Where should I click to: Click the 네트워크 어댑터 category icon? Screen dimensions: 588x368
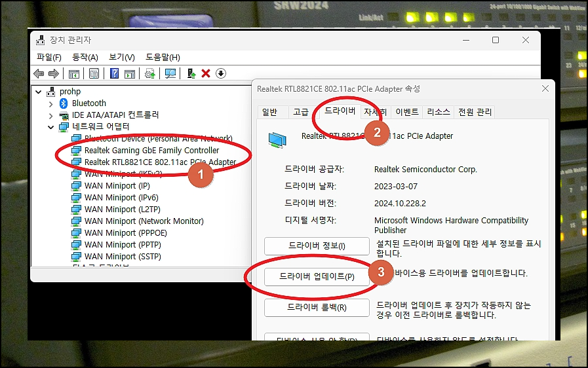tap(64, 126)
